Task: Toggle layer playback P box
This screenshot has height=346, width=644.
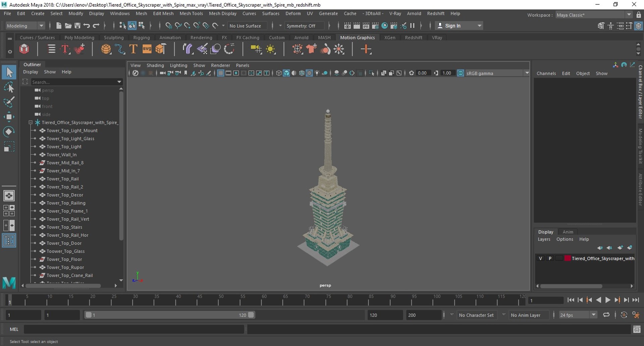Action: click(x=550, y=258)
